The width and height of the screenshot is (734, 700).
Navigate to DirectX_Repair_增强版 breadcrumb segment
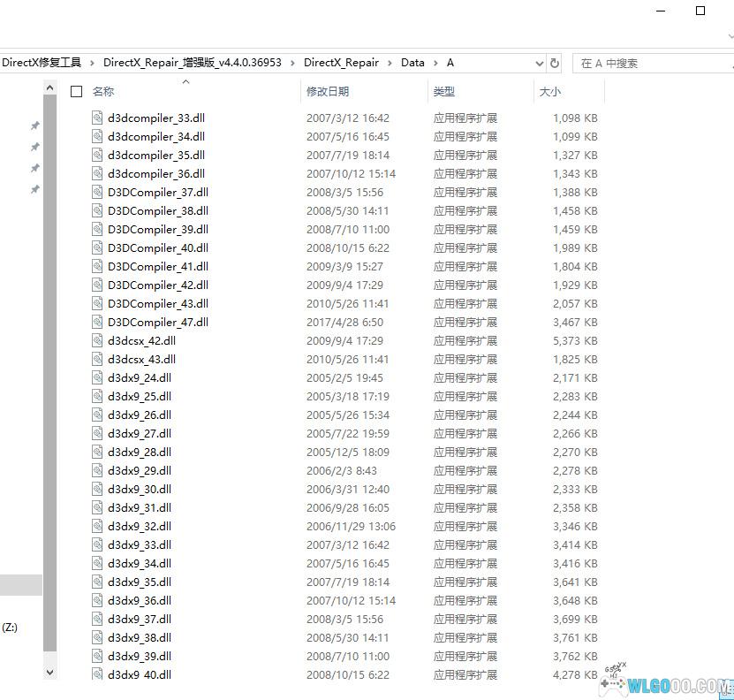192,63
